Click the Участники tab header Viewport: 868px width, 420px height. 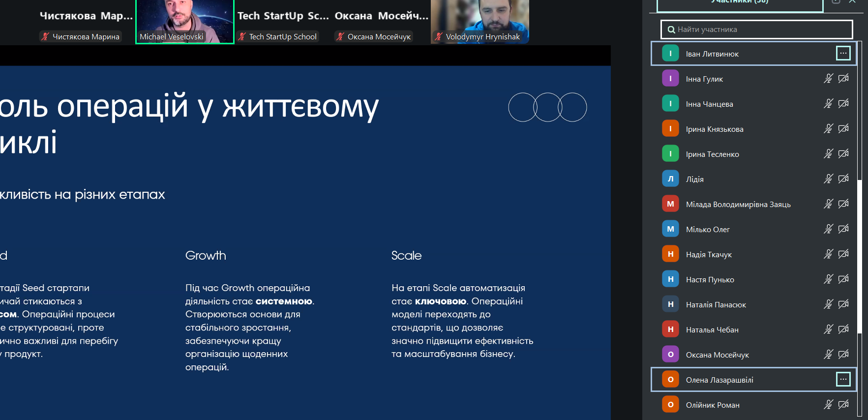tap(740, 3)
